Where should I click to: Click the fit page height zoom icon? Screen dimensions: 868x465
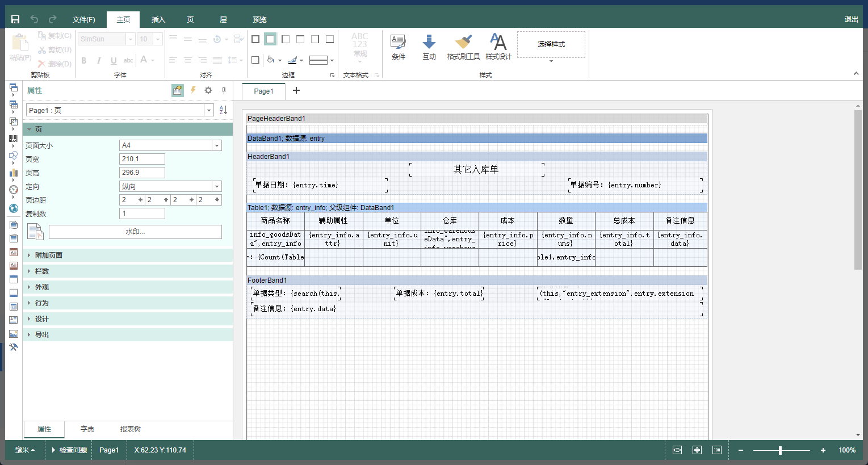tap(697, 450)
